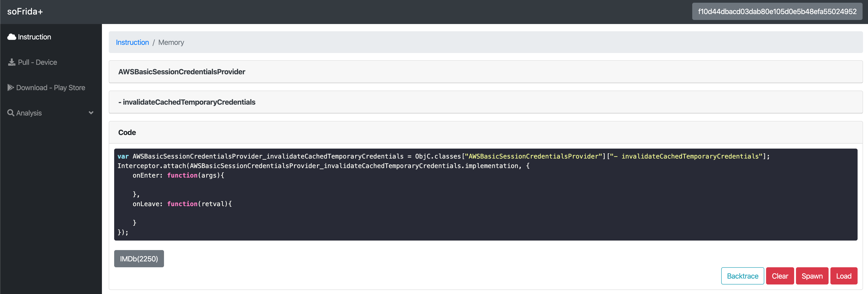
Task: Open Pull - Device in sidebar
Action: pyautogui.click(x=37, y=62)
